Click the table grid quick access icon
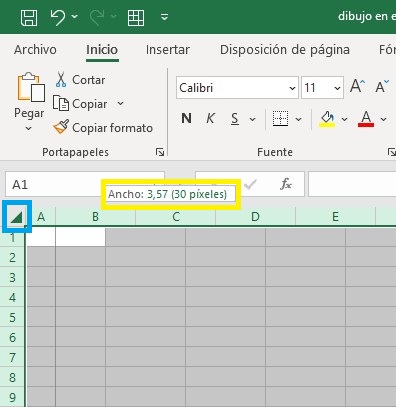Screen dimensions: 396x407 (x=136, y=17)
